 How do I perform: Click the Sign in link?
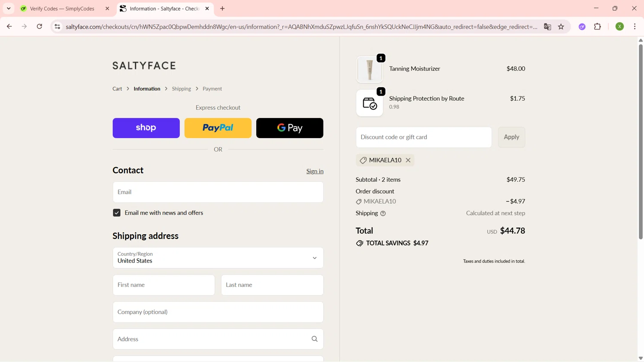pyautogui.click(x=315, y=171)
